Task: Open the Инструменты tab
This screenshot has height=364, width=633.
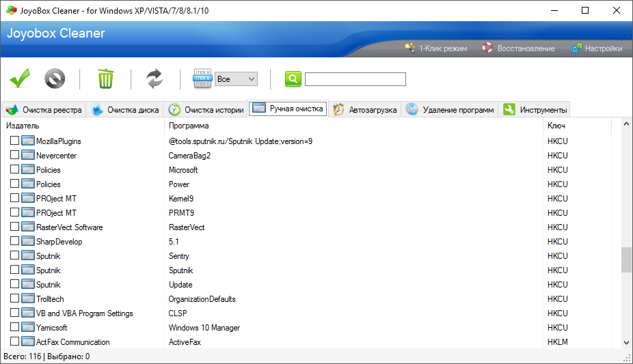Action: [x=535, y=110]
